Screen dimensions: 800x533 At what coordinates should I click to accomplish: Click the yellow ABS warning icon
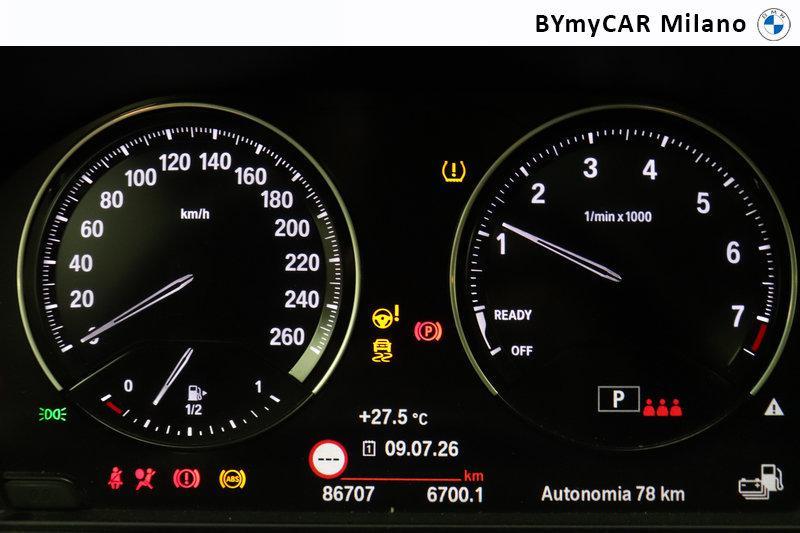point(232,478)
